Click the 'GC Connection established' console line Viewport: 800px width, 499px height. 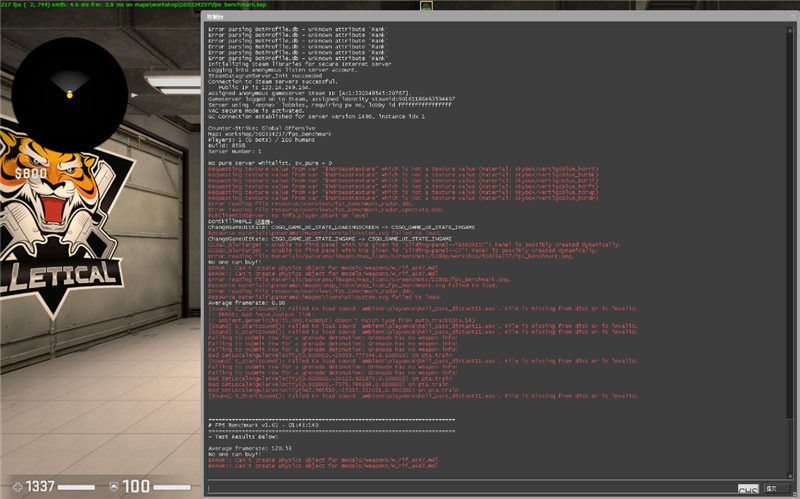pos(316,116)
